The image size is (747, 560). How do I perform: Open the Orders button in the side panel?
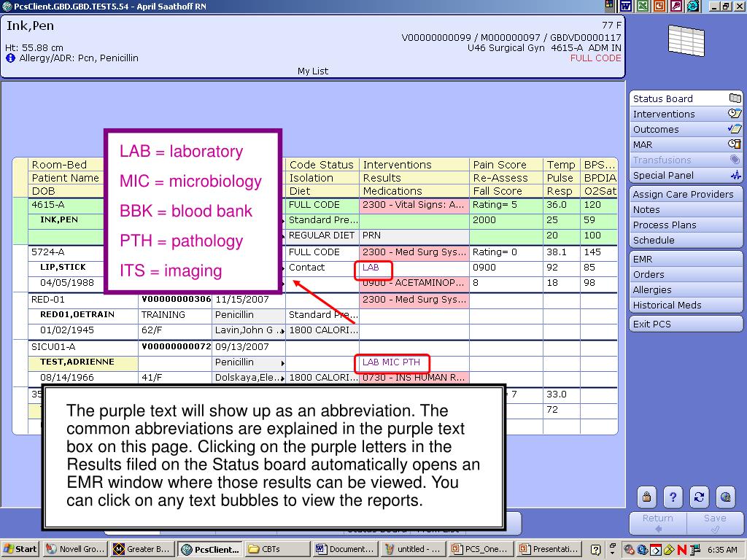click(x=686, y=274)
